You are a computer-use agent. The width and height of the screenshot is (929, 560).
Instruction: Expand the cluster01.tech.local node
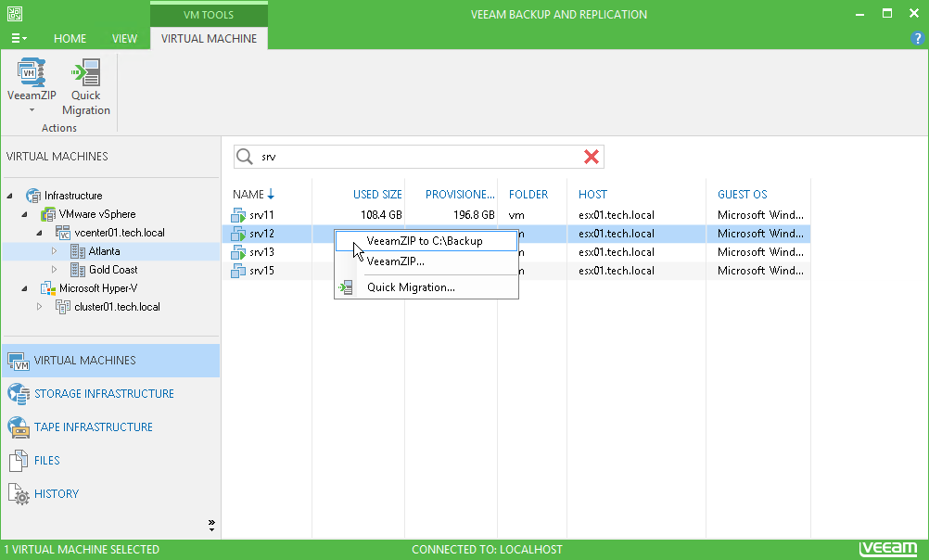click(39, 307)
